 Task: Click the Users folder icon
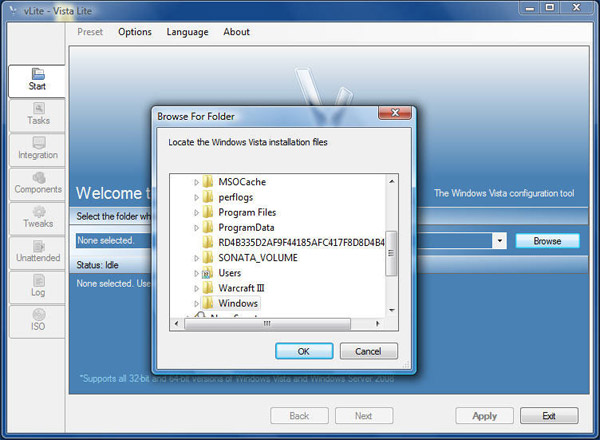point(207,272)
